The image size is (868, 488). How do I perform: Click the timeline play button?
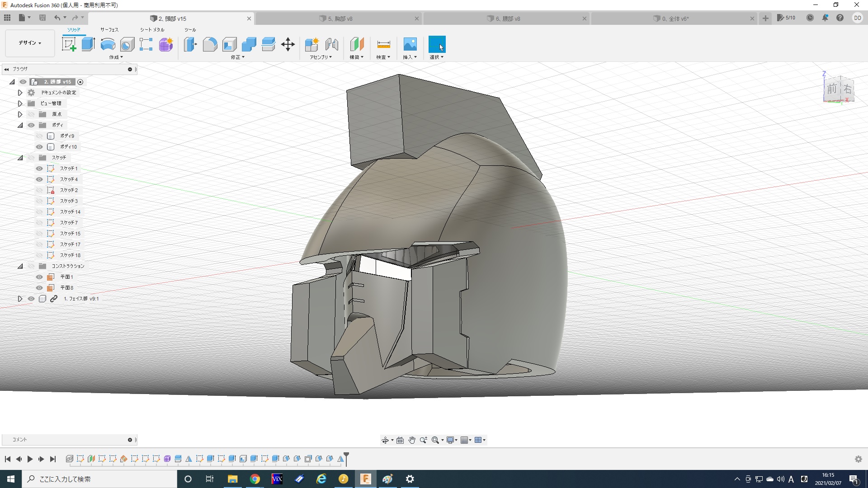[30, 459]
